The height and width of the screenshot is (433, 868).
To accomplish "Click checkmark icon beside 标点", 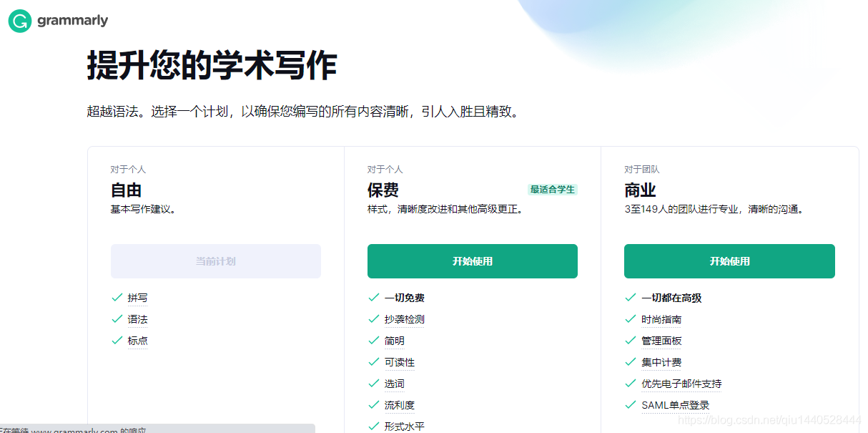I will click(117, 340).
